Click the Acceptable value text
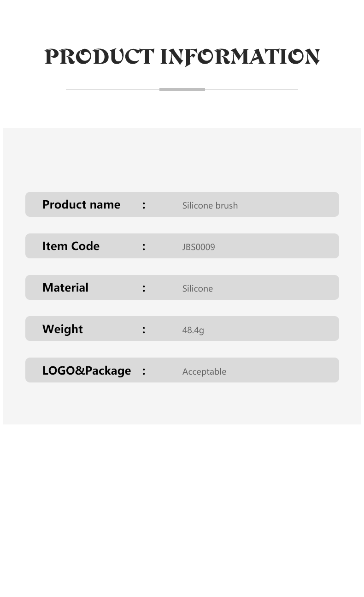Image resolution: width=364 pixels, height=597 pixels. (x=204, y=371)
